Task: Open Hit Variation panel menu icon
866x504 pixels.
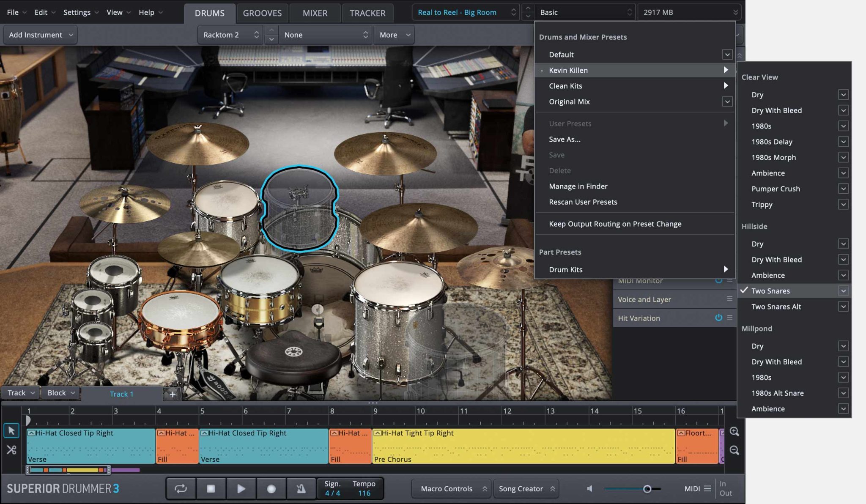Action: [x=729, y=318]
